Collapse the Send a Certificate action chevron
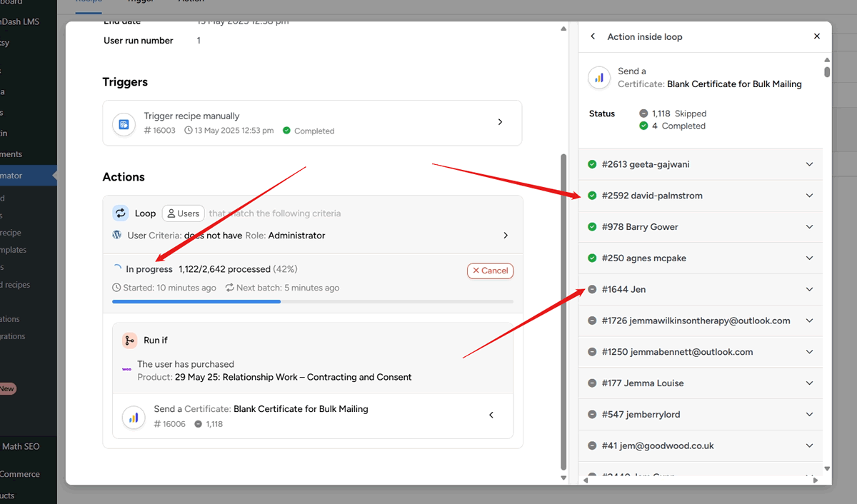The width and height of the screenshot is (857, 504). [x=491, y=415]
